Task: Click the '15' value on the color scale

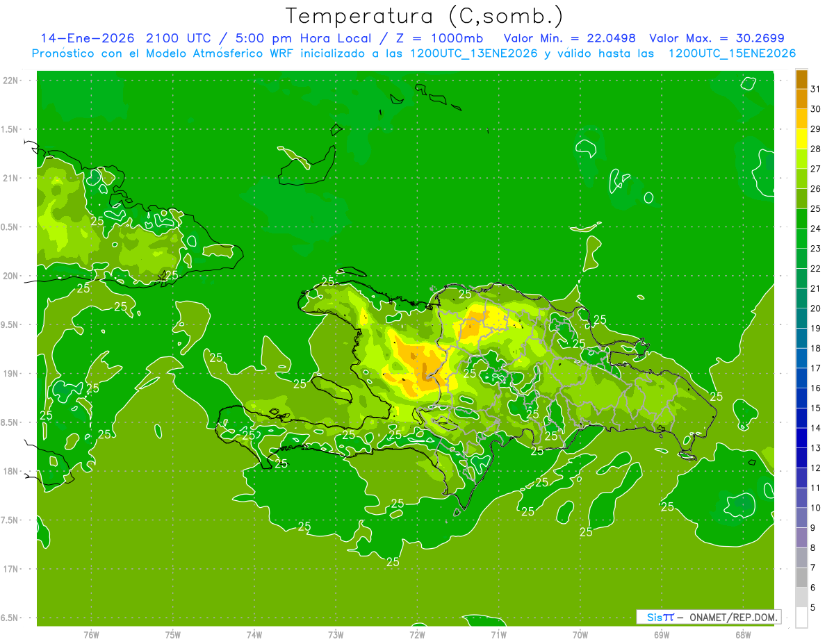Action: point(816,408)
